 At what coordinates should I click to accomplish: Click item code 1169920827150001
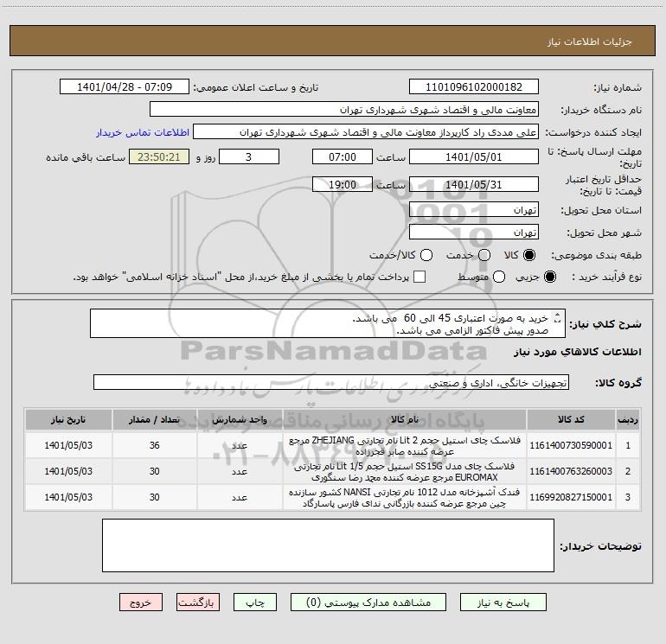pyautogui.click(x=571, y=497)
